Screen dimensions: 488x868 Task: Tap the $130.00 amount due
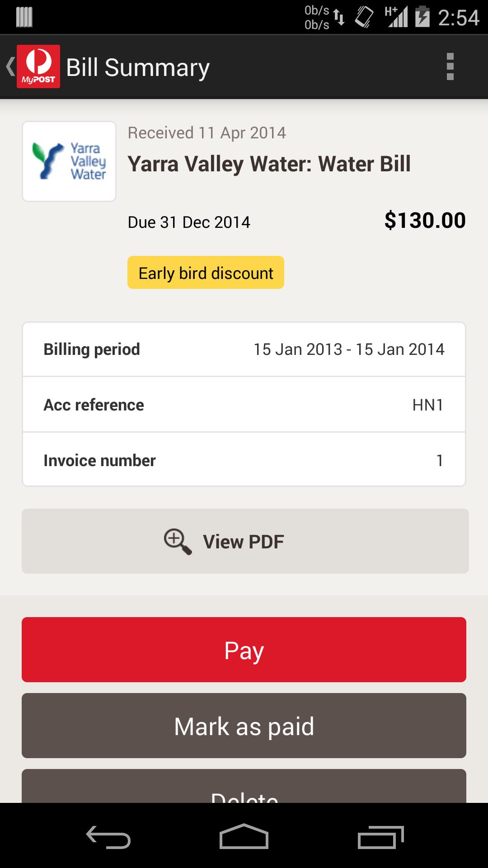(x=425, y=221)
